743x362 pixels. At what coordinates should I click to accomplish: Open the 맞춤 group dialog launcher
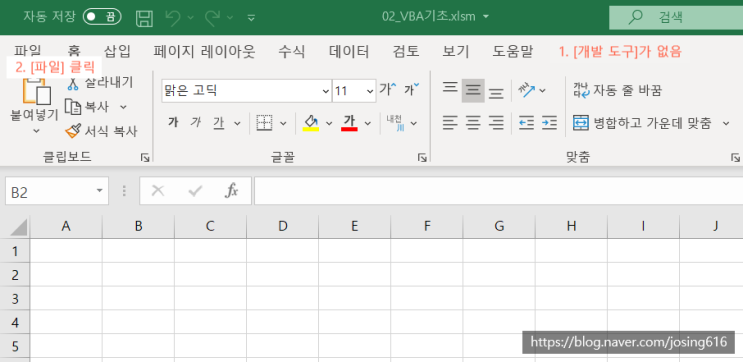point(735,158)
